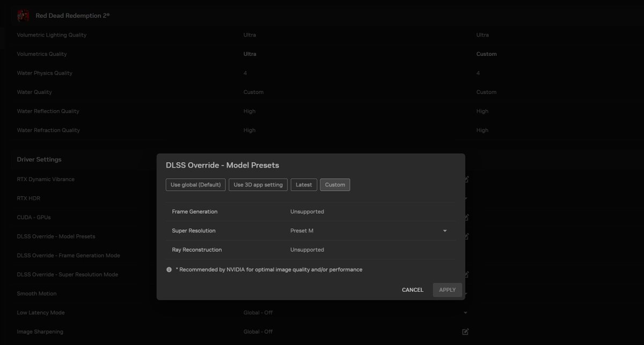644x345 pixels.
Task: Open edit icon for RTX Dynamic Vibrance row
Action: (x=466, y=179)
